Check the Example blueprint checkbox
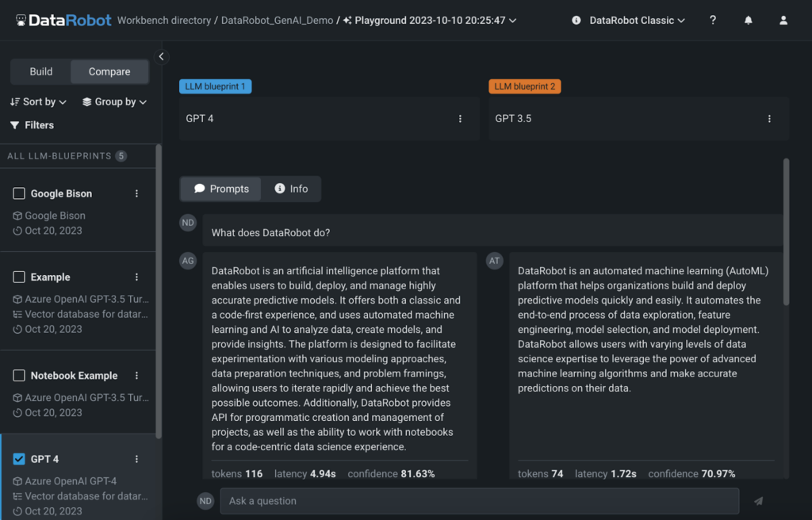 click(19, 277)
